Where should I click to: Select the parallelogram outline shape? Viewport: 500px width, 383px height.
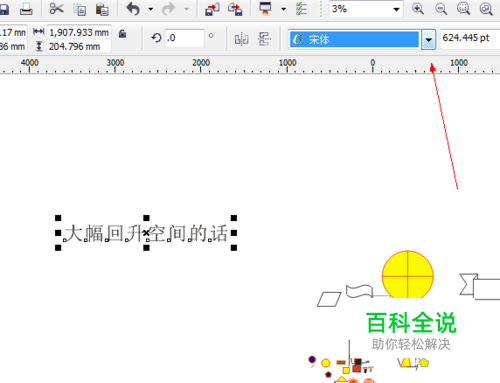click(x=329, y=299)
